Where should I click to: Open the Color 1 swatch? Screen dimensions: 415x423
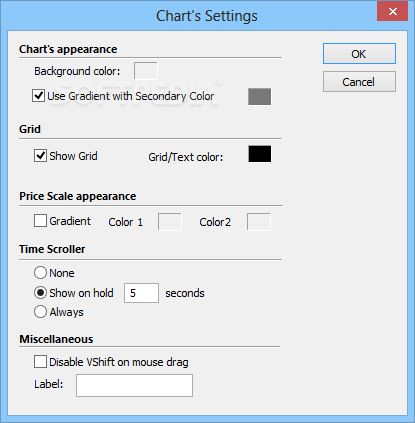click(170, 222)
